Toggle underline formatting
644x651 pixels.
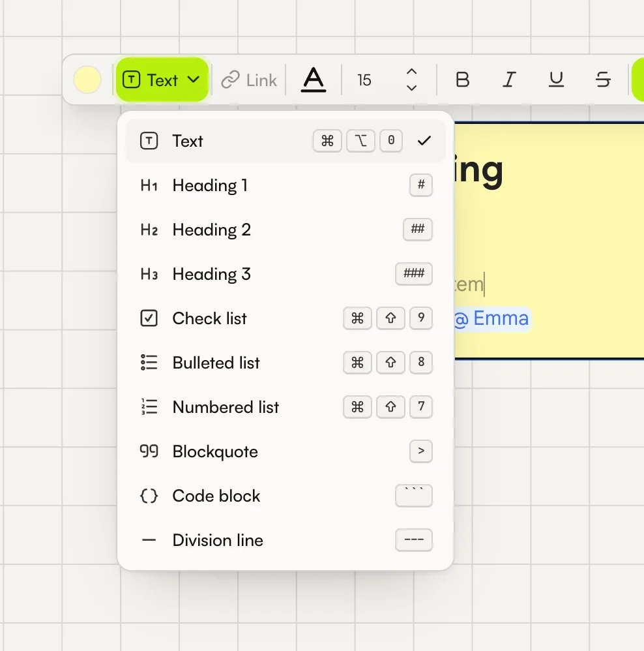(556, 80)
